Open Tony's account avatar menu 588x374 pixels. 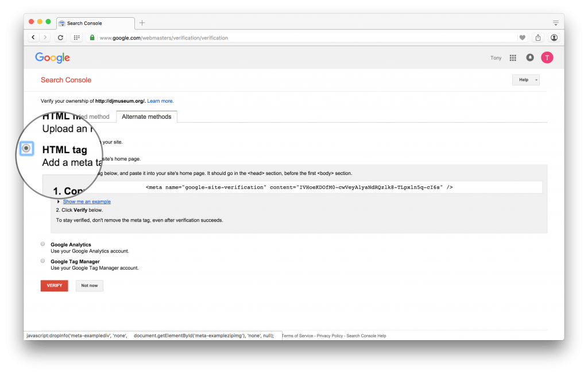coord(546,57)
